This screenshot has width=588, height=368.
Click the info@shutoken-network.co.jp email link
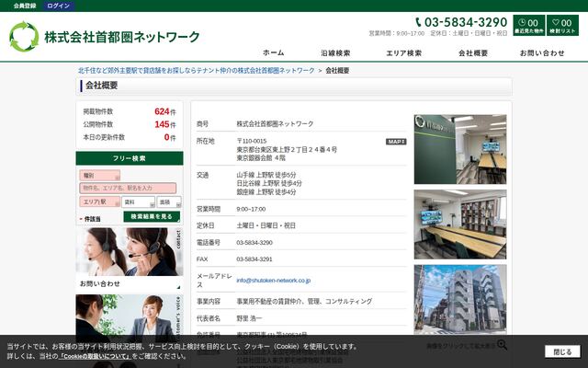tap(274, 280)
